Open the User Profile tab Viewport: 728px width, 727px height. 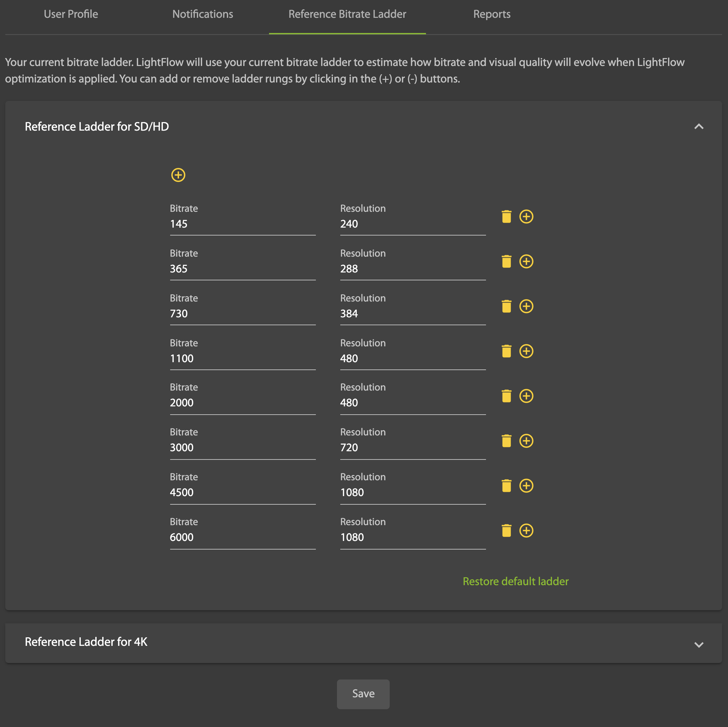click(71, 14)
